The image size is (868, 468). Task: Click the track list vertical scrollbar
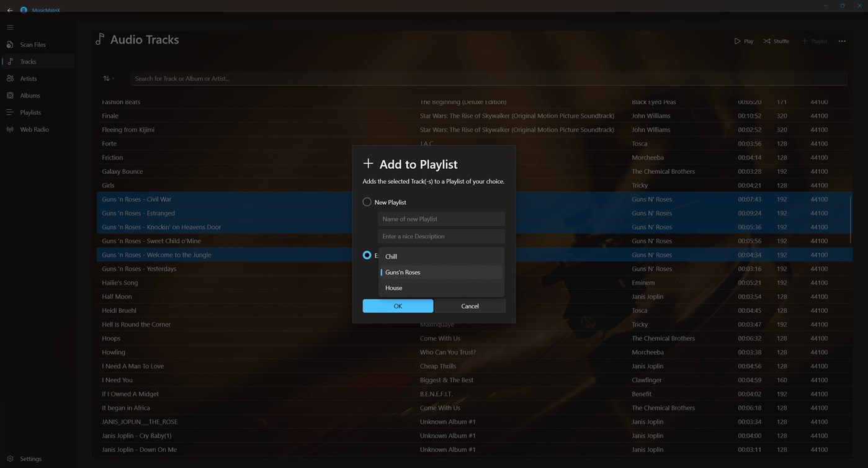click(851, 220)
